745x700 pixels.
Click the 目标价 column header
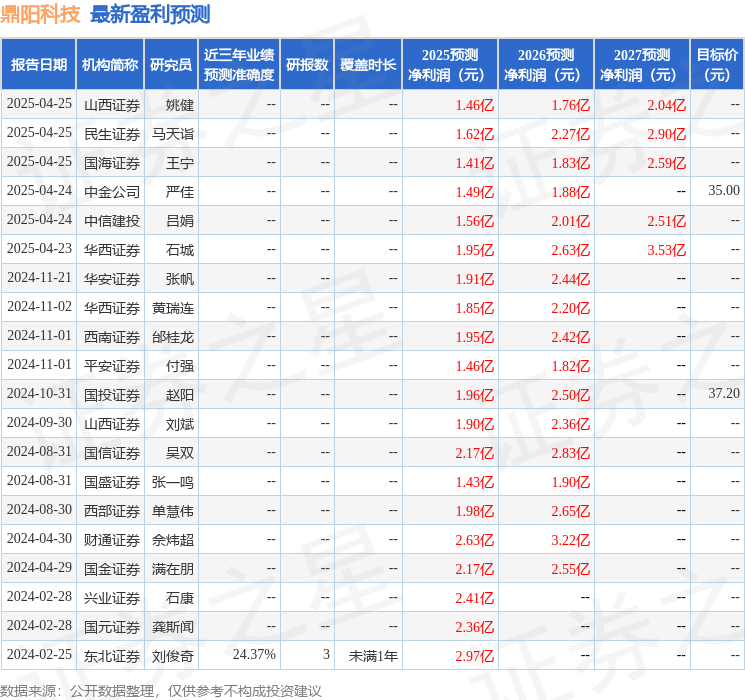[x=717, y=64]
